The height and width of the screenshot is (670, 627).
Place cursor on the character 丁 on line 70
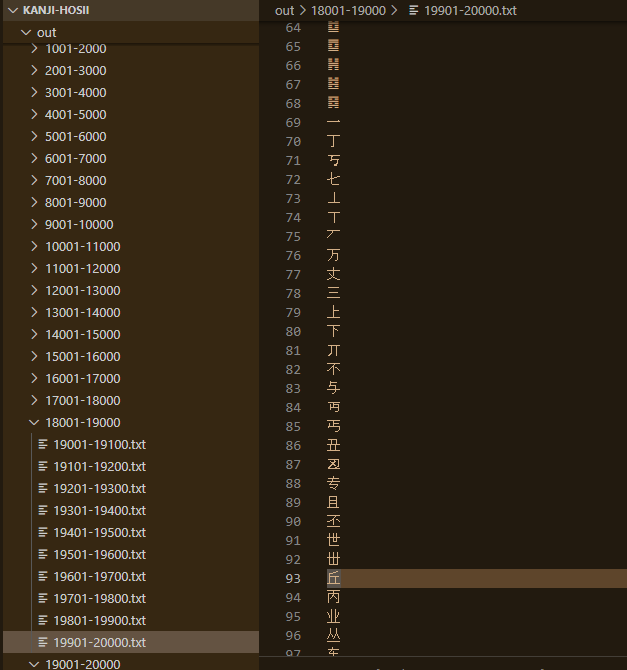[333, 141]
